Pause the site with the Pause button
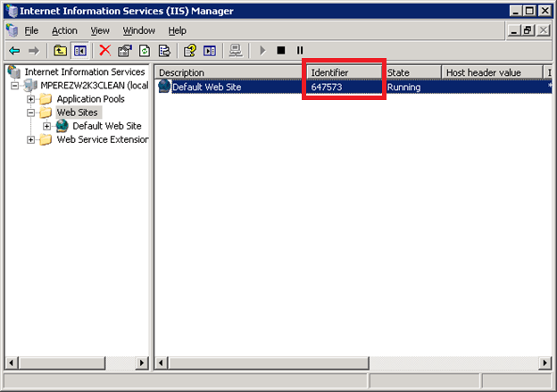Image resolution: width=557 pixels, height=392 pixels. [x=300, y=51]
